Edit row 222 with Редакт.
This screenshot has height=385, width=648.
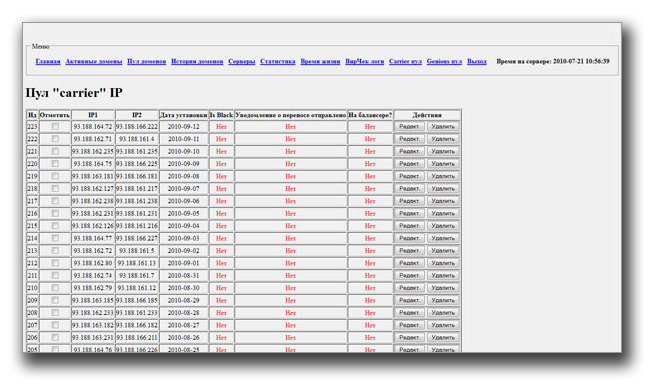[409, 139]
